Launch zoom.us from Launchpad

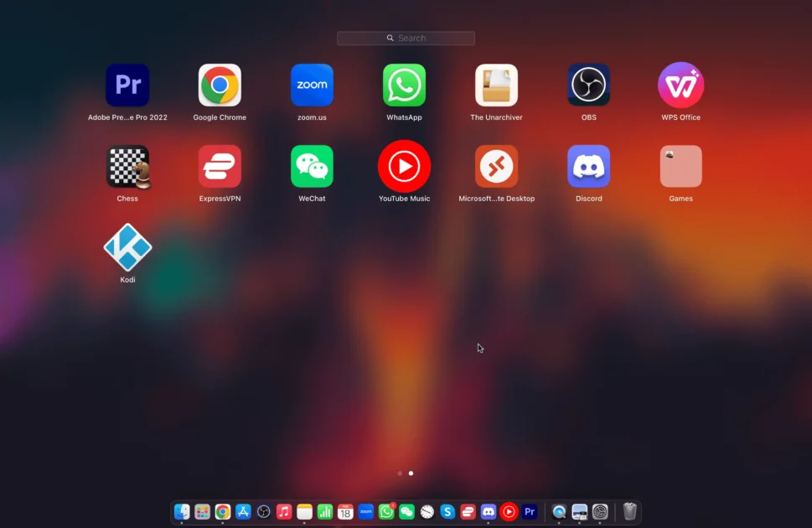pos(312,84)
